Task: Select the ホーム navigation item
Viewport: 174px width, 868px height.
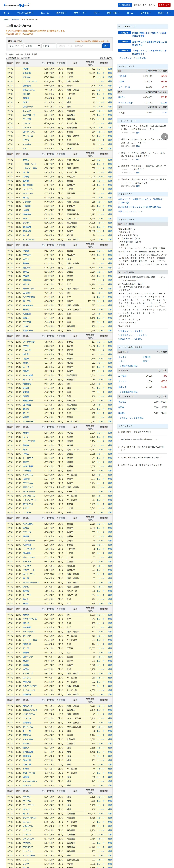Action: 6,13
